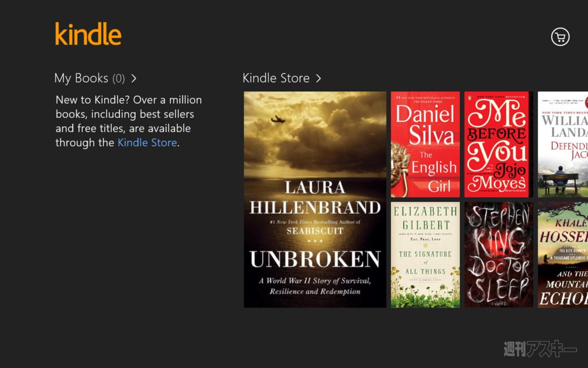This screenshot has width=588, height=368.
Task: Click the My Books count (0)
Action: pos(119,78)
